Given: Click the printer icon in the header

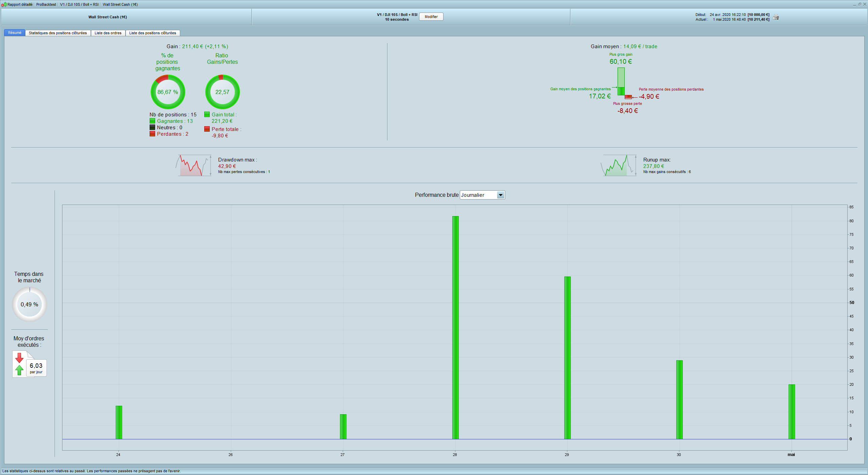Looking at the screenshot, I should [x=776, y=17].
